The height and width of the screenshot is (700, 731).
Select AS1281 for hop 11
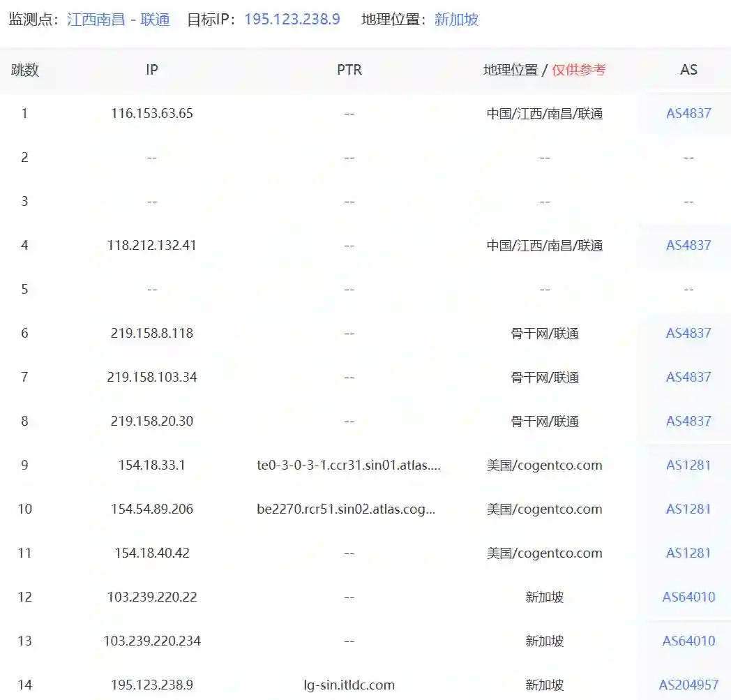point(688,553)
